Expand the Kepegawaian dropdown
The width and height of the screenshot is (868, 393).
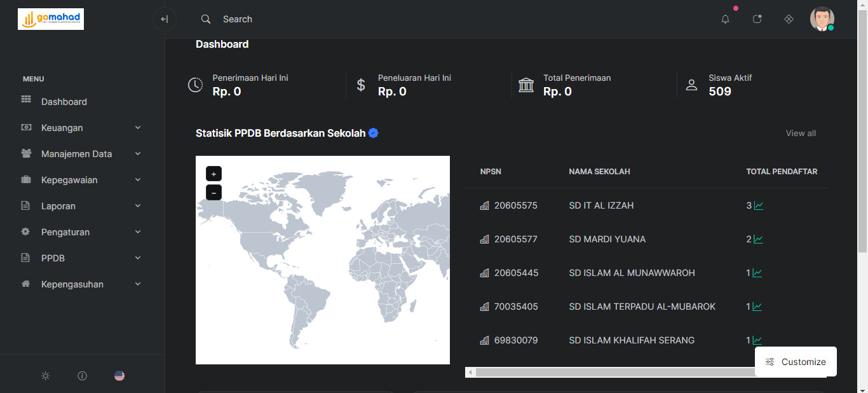tap(81, 180)
